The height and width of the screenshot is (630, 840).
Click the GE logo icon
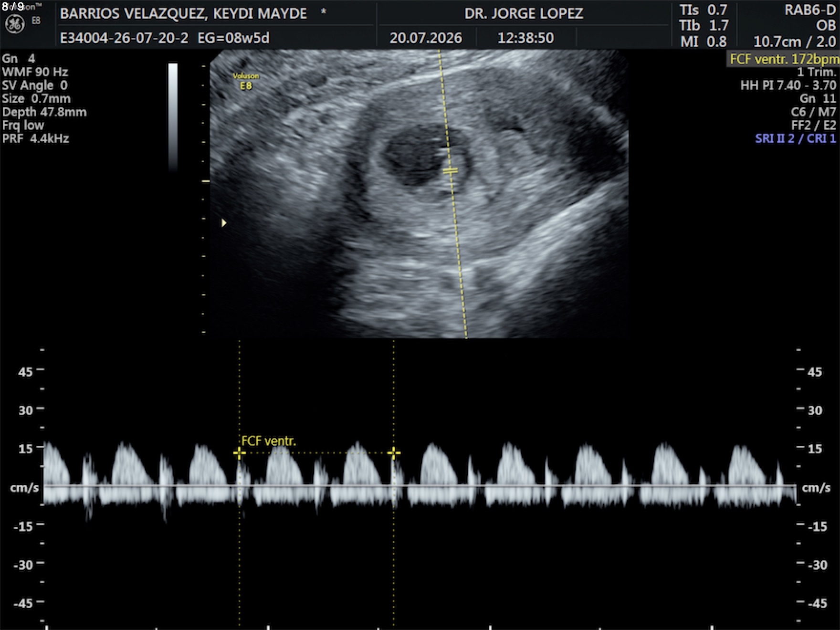point(14,24)
